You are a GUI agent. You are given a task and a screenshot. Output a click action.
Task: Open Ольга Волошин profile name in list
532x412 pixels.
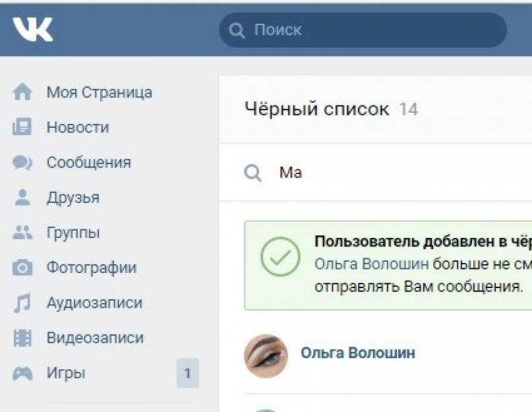click(x=357, y=353)
